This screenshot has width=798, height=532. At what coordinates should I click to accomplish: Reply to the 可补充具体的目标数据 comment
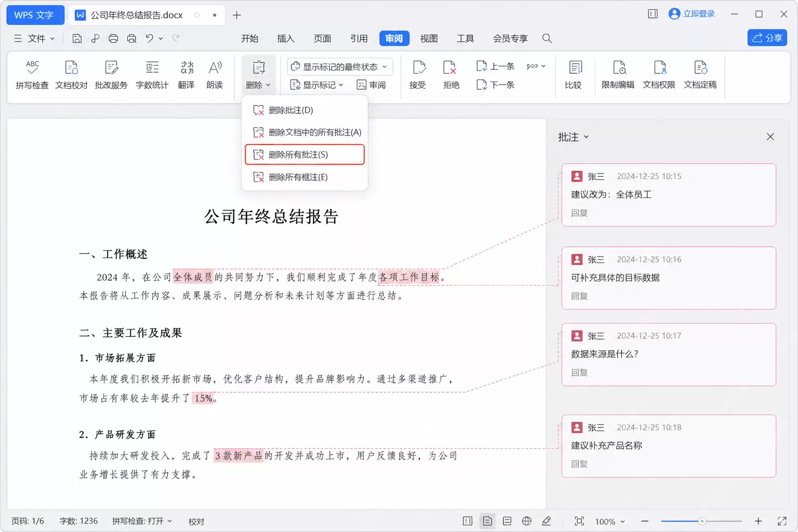pyautogui.click(x=580, y=296)
